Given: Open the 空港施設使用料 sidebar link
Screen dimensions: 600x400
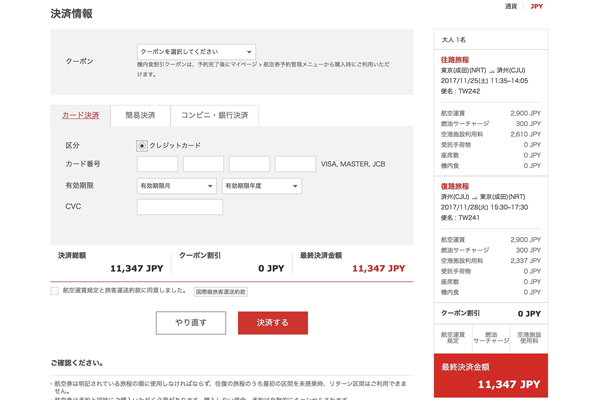Looking at the screenshot, I should click(x=529, y=338).
